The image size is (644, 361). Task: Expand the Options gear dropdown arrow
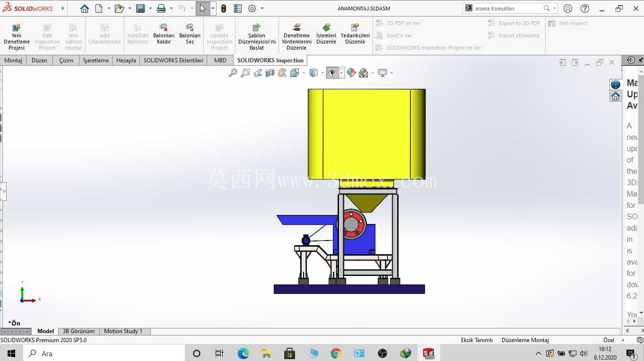point(262,9)
